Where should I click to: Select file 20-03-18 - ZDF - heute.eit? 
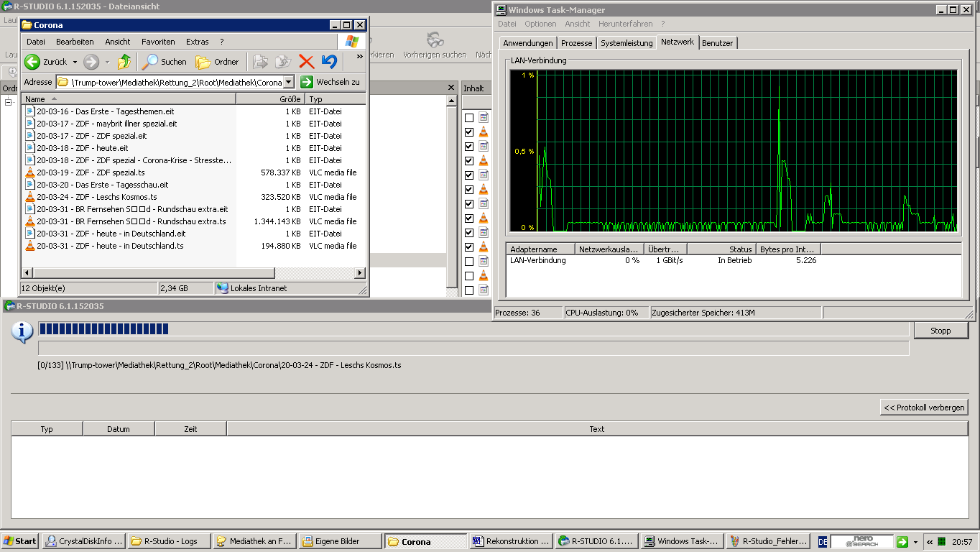coord(83,148)
